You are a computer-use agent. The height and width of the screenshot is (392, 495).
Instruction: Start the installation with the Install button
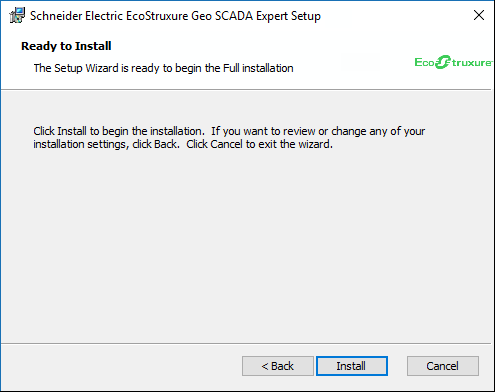tap(352, 366)
